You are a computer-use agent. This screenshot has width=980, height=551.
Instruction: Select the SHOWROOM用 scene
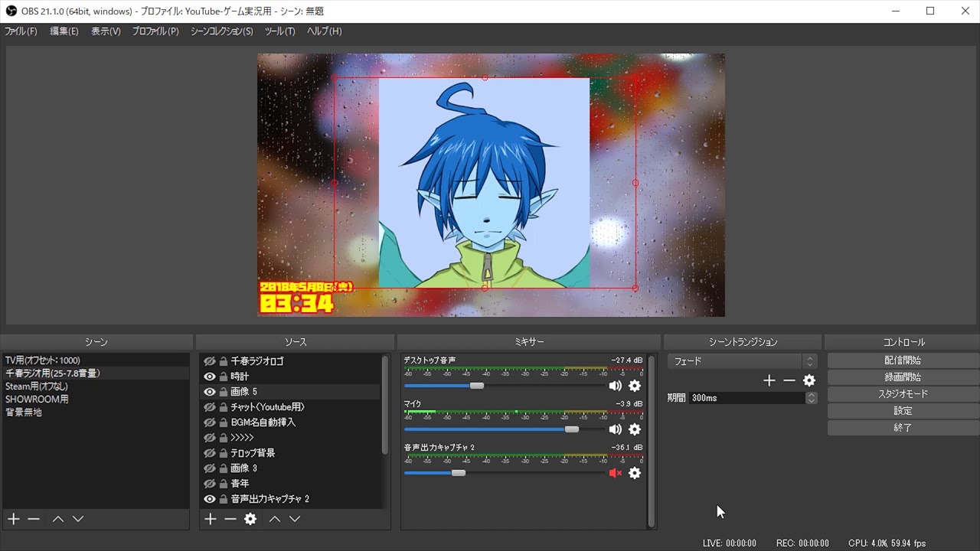coord(96,399)
